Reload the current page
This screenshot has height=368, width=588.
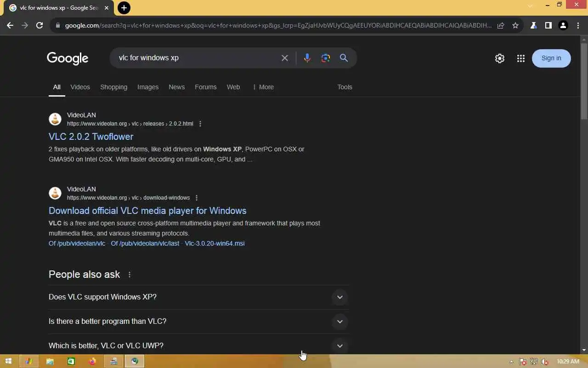(40, 25)
